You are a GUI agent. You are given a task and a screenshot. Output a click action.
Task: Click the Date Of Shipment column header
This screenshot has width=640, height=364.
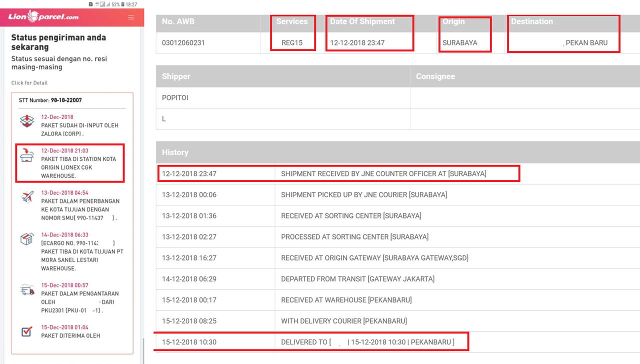(x=362, y=21)
